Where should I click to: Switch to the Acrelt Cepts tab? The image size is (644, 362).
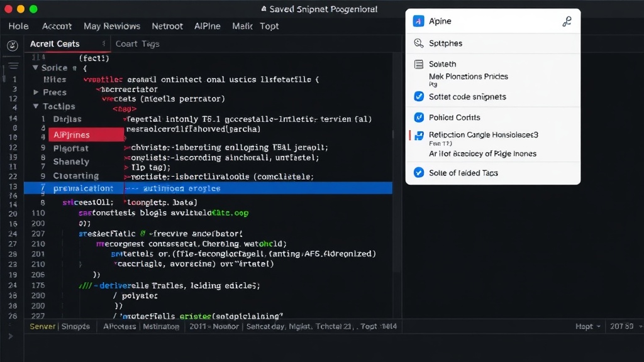[68, 44]
